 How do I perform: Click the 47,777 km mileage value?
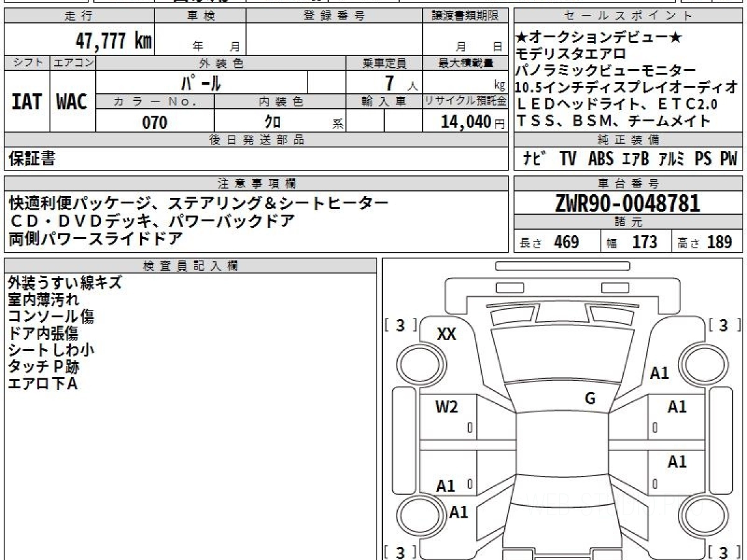tap(114, 41)
